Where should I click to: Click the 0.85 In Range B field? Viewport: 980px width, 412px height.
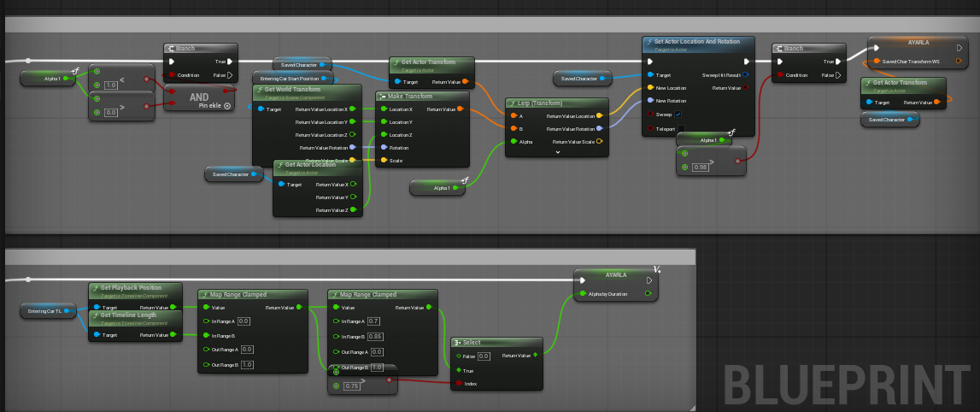coord(376,336)
